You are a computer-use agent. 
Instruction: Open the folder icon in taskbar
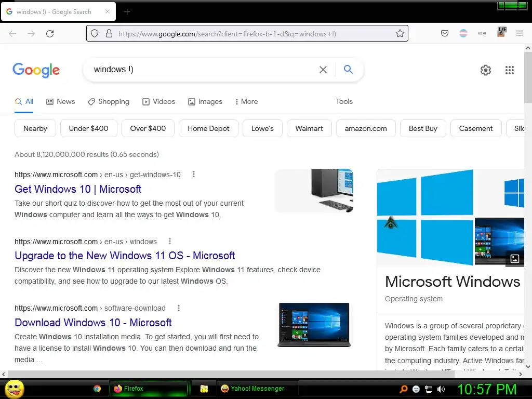204,389
